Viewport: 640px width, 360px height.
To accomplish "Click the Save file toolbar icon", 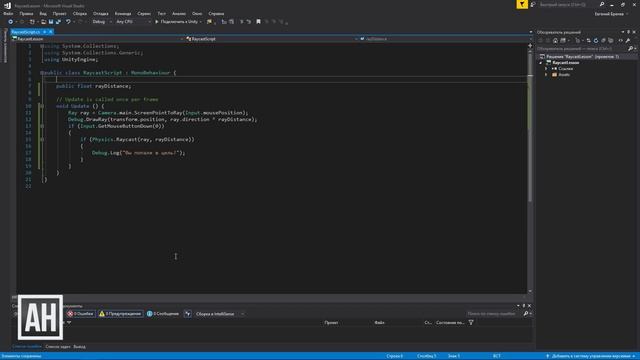I will click(51, 22).
